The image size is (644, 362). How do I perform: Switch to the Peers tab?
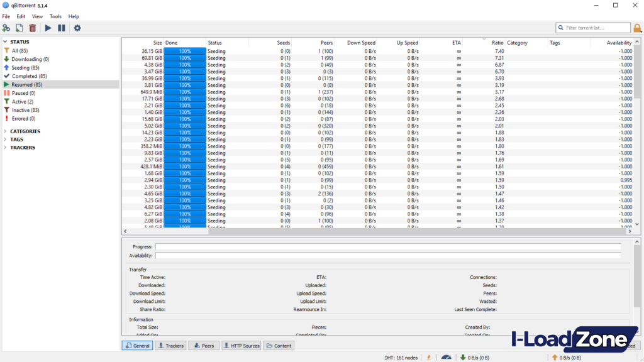click(x=204, y=346)
